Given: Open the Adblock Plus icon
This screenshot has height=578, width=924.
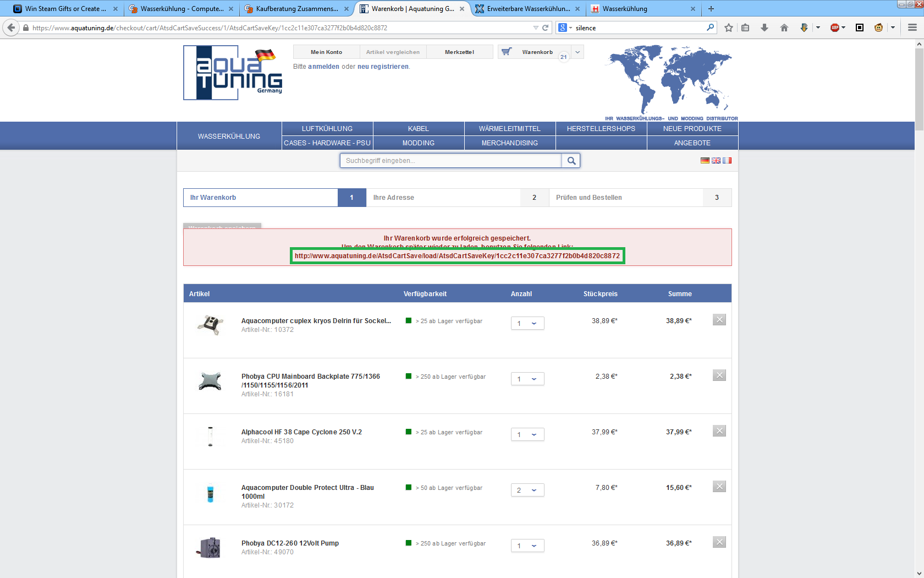Looking at the screenshot, I should [x=835, y=28].
